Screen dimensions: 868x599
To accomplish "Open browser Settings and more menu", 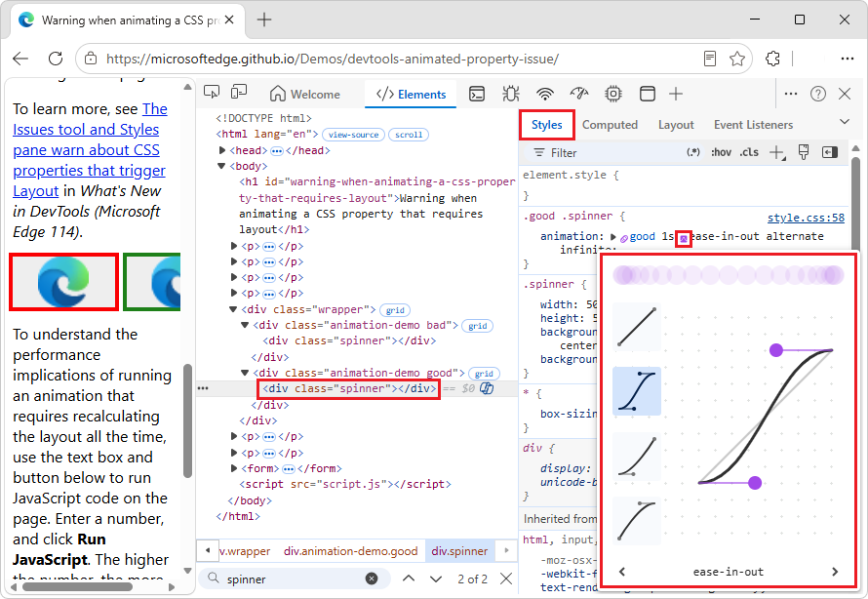I will [847, 59].
